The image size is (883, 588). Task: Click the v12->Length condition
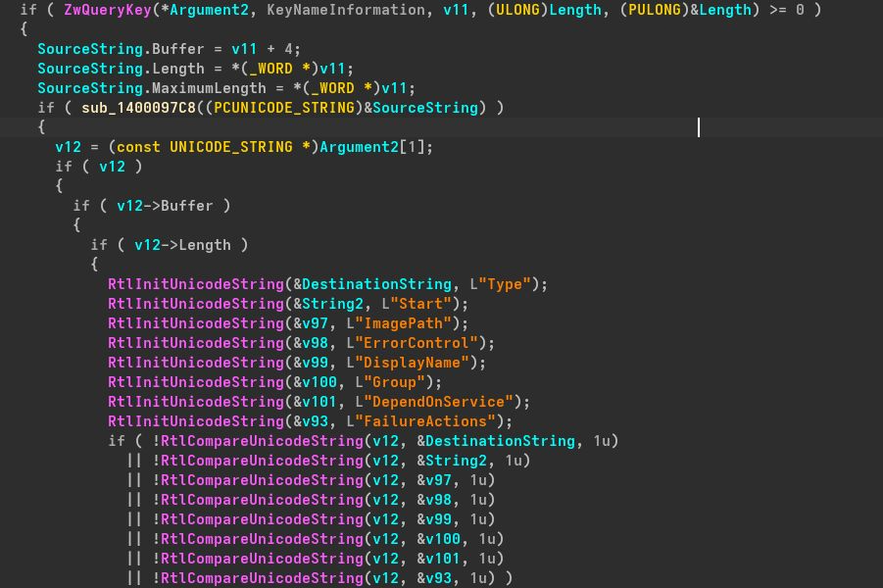click(182, 245)
